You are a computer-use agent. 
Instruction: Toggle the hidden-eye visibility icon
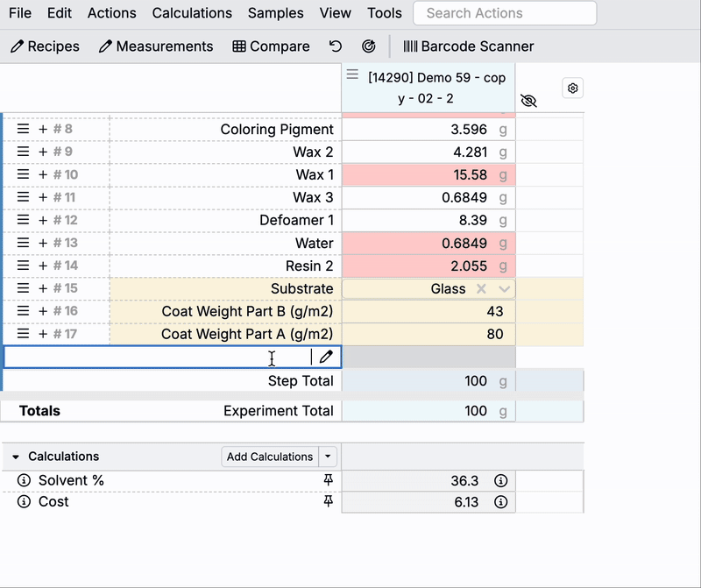(528, 101)
